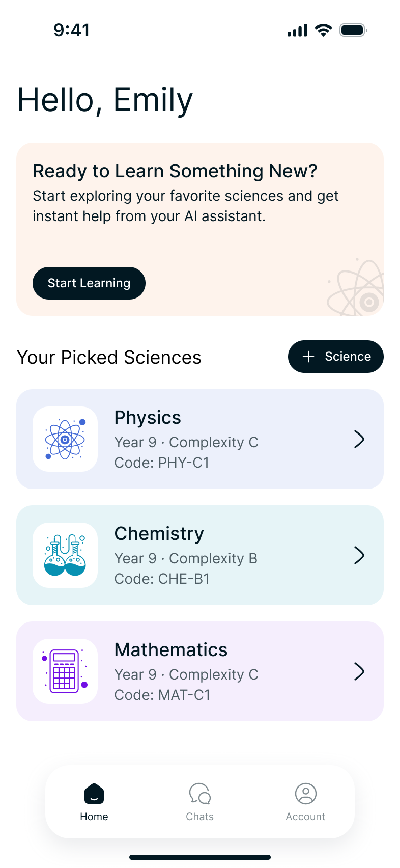Tap the Chemistry flasks icon
The image size is (400, 868).
(x=65, y=555)
